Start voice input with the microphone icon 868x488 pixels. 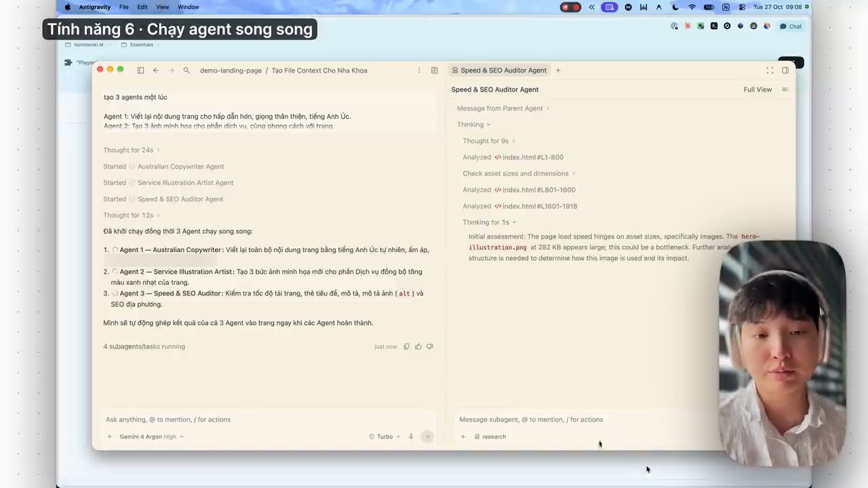411,436
